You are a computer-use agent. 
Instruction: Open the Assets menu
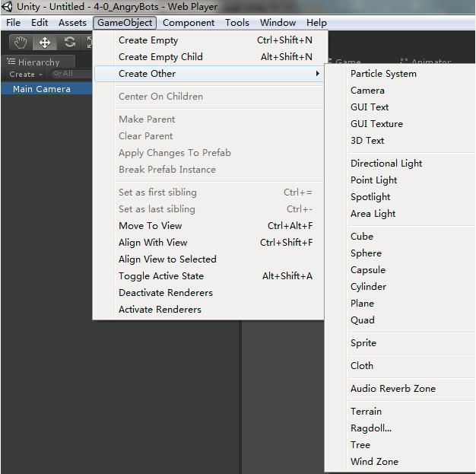point(72,23)
